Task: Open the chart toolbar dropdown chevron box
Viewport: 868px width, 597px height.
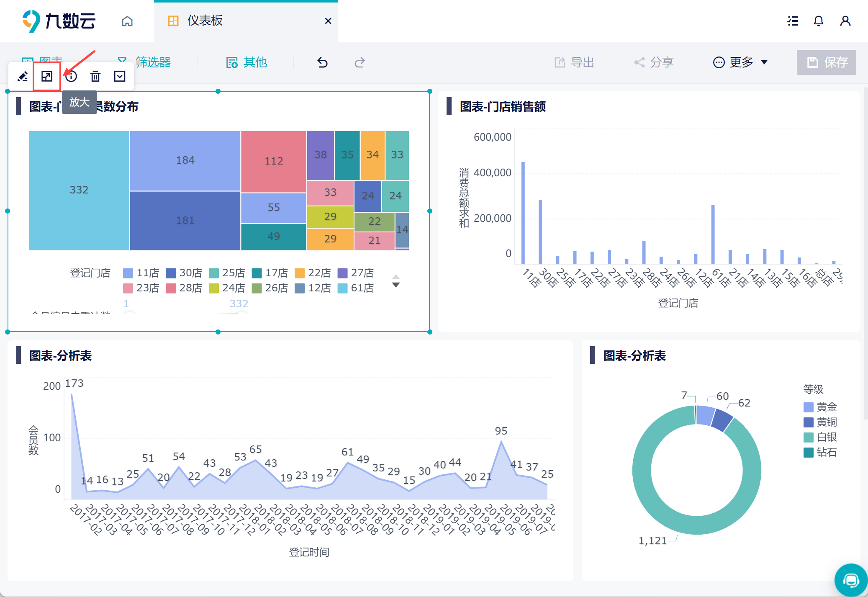Action: tap(120, 76)
